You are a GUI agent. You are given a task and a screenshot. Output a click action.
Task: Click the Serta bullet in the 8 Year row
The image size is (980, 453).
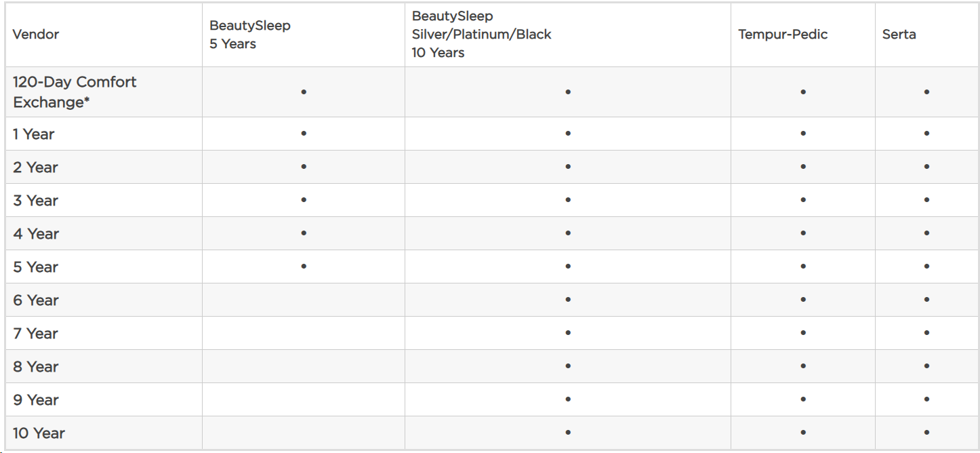click(926, 366)
